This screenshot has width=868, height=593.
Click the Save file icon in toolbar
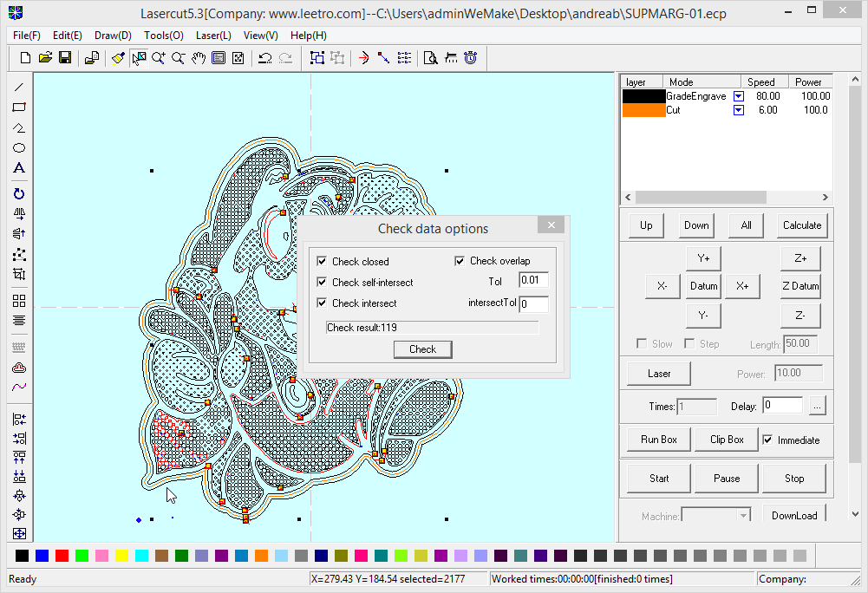(x=65, y=57)
